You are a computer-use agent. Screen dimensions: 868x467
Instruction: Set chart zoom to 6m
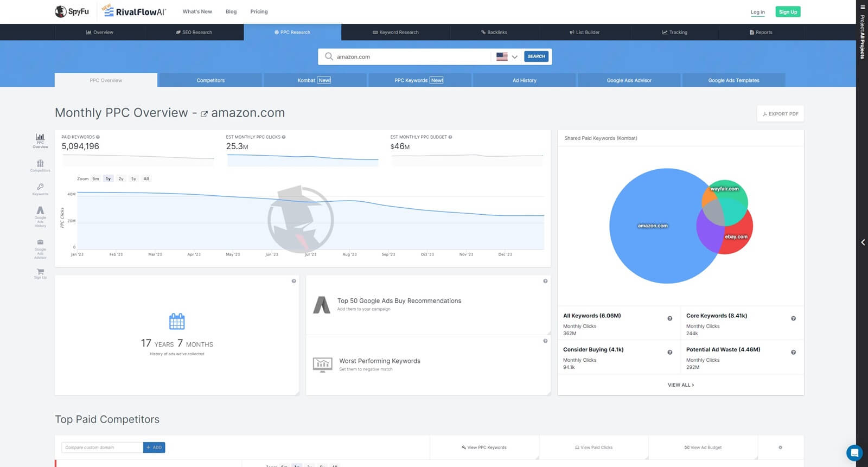[95, 178]
